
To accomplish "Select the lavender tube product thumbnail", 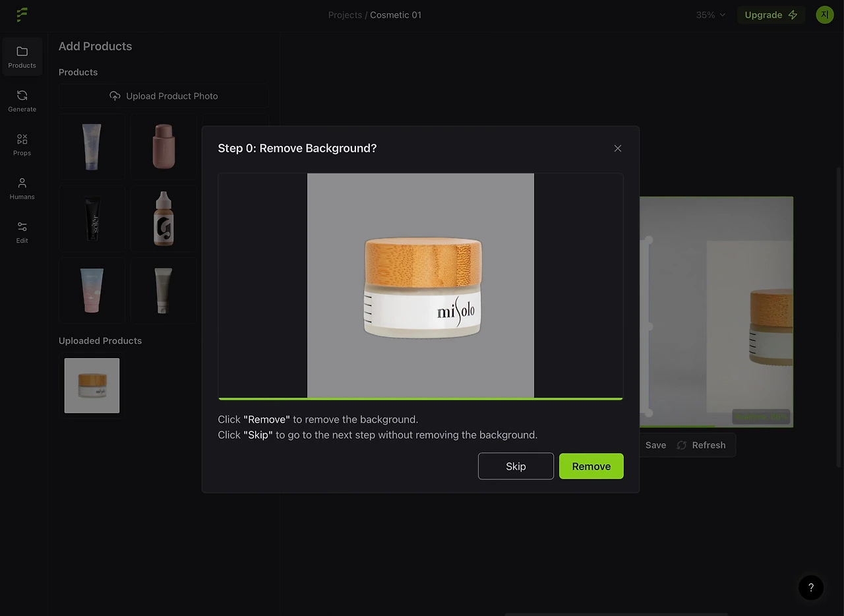I will tap(92, 146).
